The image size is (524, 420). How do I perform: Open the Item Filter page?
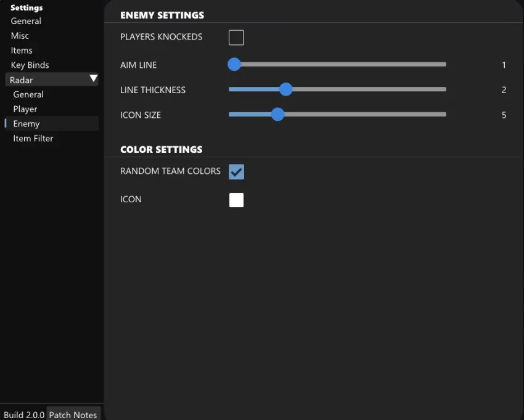33,139
